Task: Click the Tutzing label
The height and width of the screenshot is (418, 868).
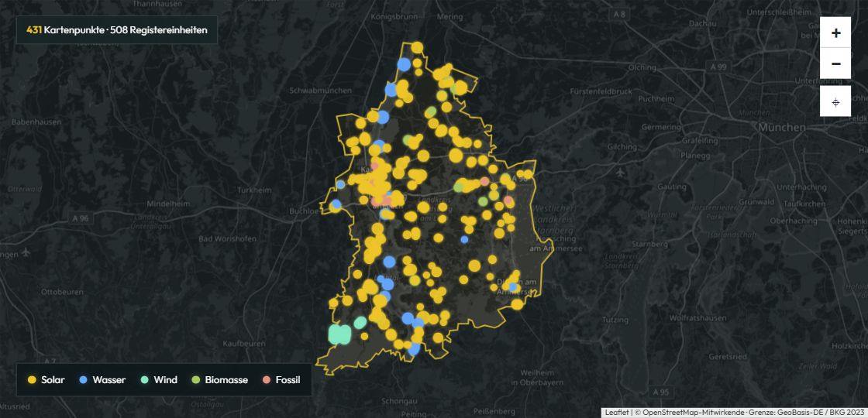Action: pos(615,320)
